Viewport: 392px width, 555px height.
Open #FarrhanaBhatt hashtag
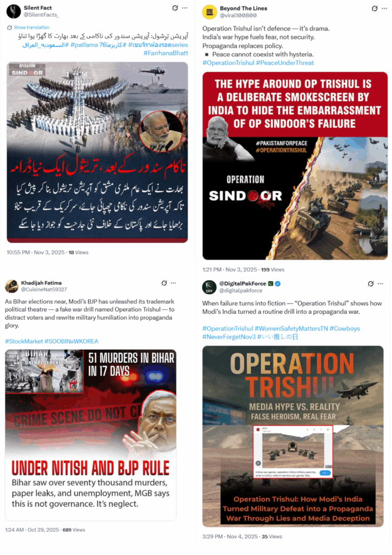tap(166, 53)
